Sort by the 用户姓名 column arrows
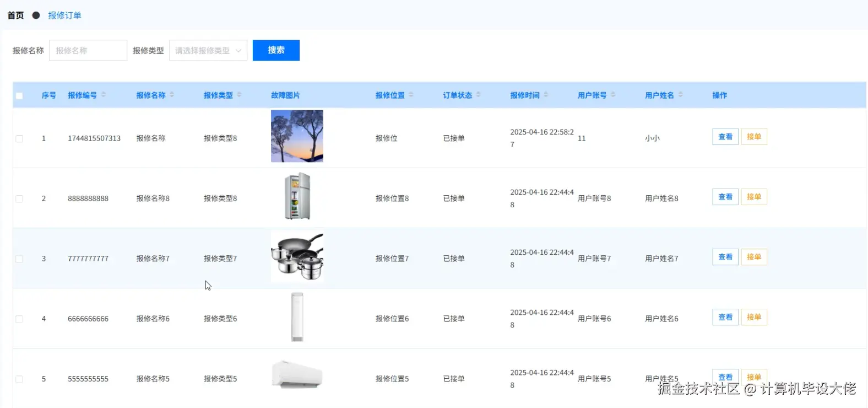The width and height of the screenshot is (868, 408). (x=680, y=95)
